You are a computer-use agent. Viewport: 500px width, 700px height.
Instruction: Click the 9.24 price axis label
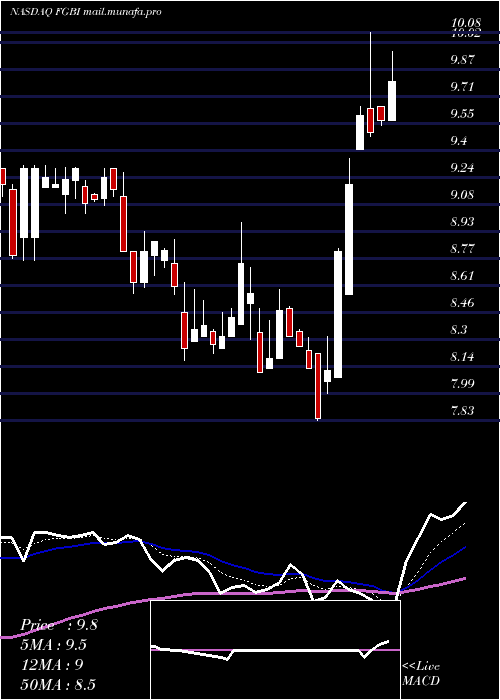462,167
